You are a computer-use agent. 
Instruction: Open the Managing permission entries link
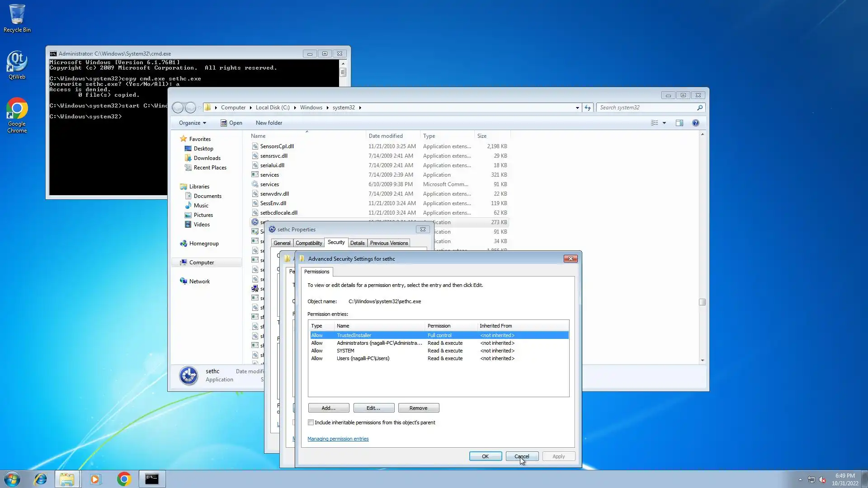[x=338, y=439]
